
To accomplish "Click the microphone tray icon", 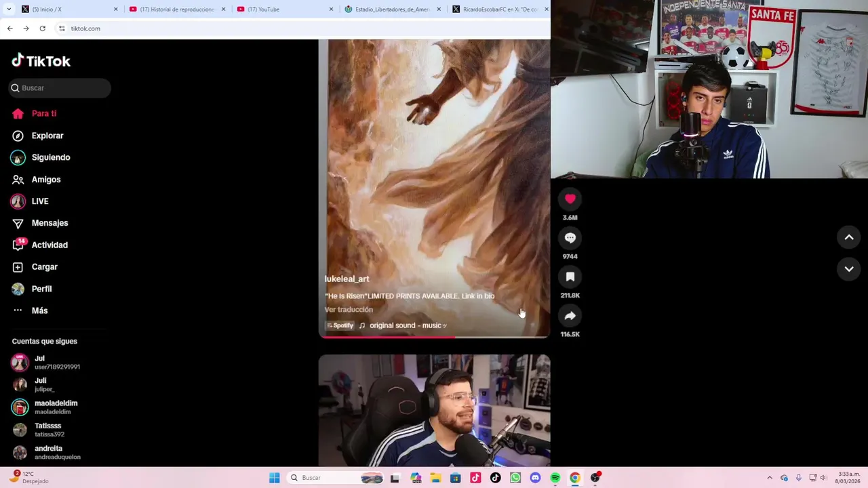I will (798, 478).
